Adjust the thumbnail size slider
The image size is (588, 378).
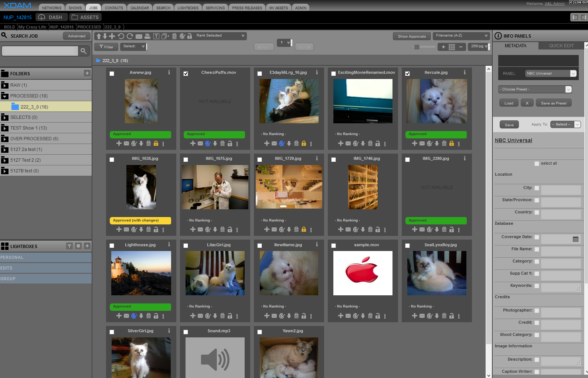pos(417,47)
